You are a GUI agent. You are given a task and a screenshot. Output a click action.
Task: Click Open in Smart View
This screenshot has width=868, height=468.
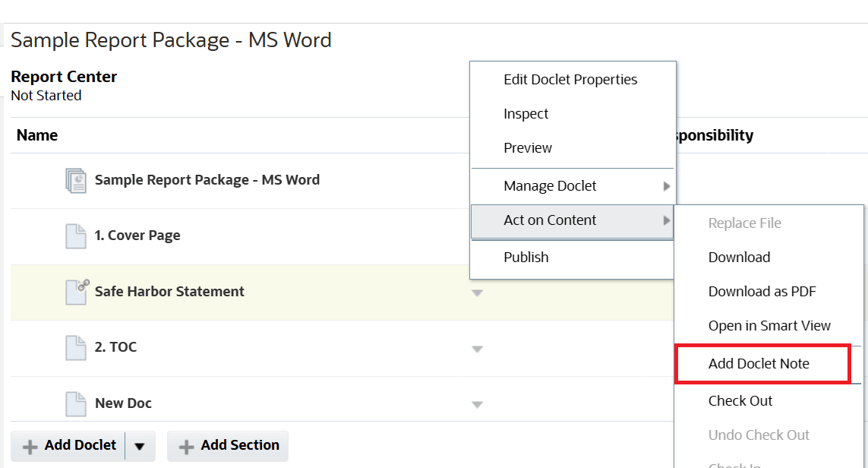click(769, 325)
